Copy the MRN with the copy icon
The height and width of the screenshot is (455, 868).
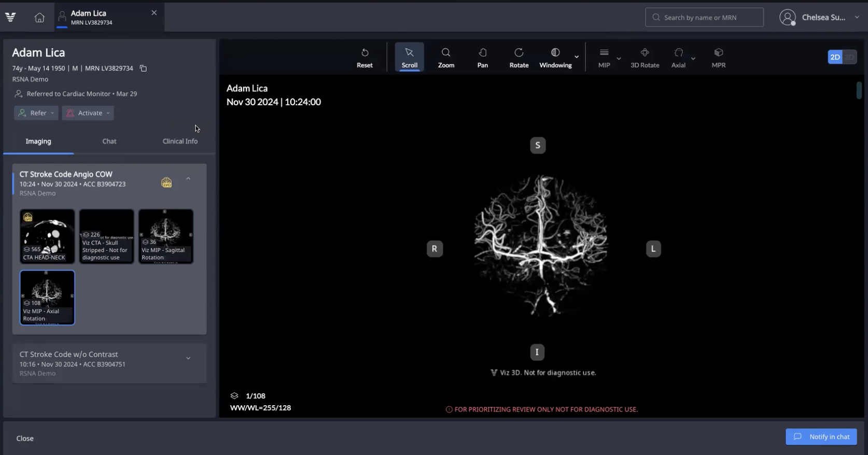pyautogui.click(x=143, y=68)
